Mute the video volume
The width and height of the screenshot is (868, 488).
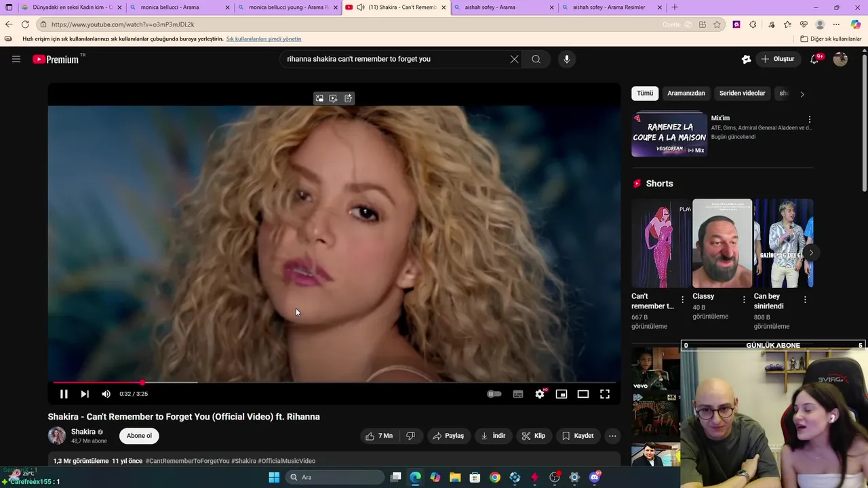click(106, 394)
